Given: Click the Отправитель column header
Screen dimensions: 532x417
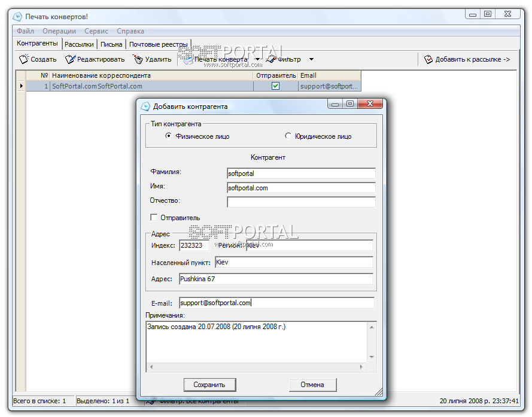Looking at the screenshot, I should (275, 75).
